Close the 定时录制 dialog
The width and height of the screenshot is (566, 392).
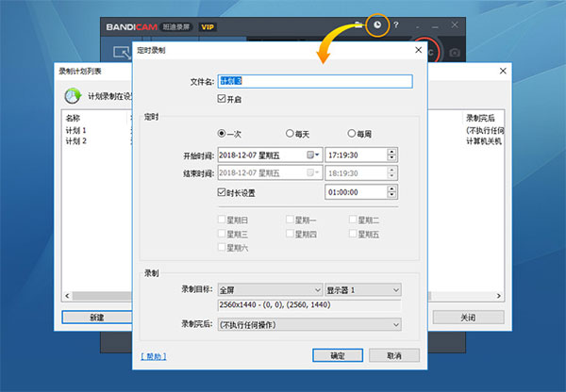[x=418, y=50]
